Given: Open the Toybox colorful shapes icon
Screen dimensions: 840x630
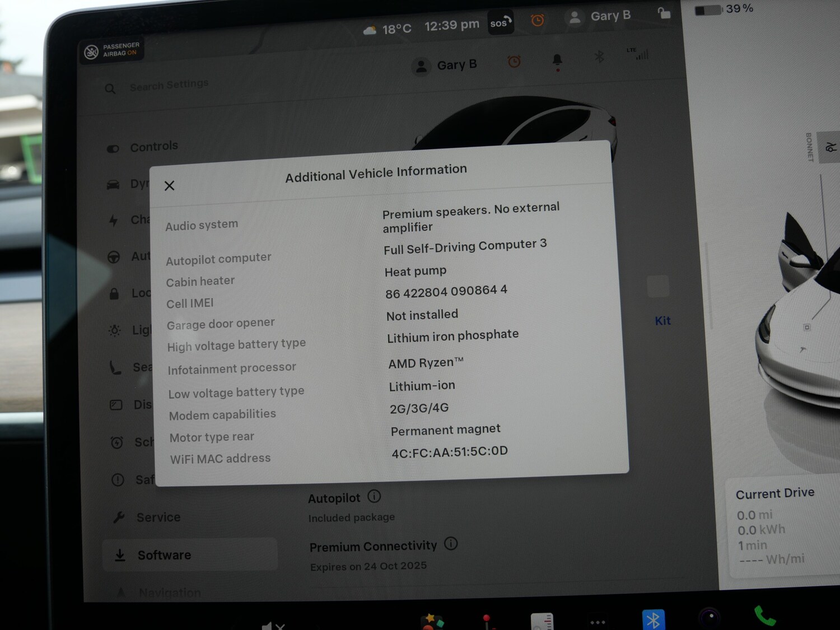Looking at the screenshot, I should (x=433, y=620).
